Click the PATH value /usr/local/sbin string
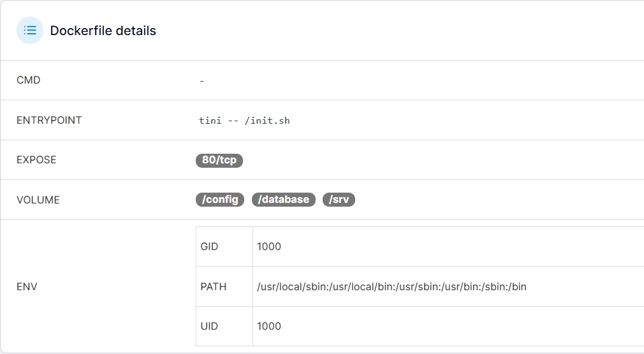 (392, 286)
